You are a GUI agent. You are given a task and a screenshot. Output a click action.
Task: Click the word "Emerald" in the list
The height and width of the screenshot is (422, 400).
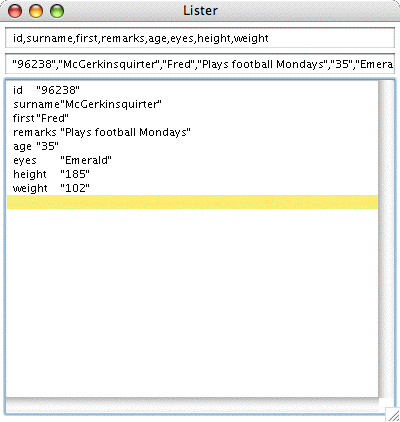point(86,160)
